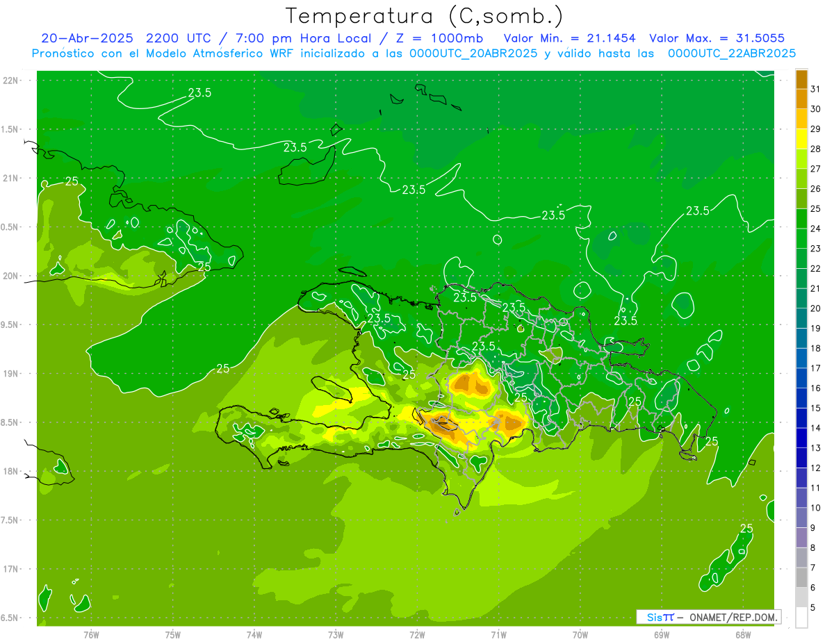Click the "31" value on the color scale
This screenshot has width=834, height=644.
coord(816,89)
